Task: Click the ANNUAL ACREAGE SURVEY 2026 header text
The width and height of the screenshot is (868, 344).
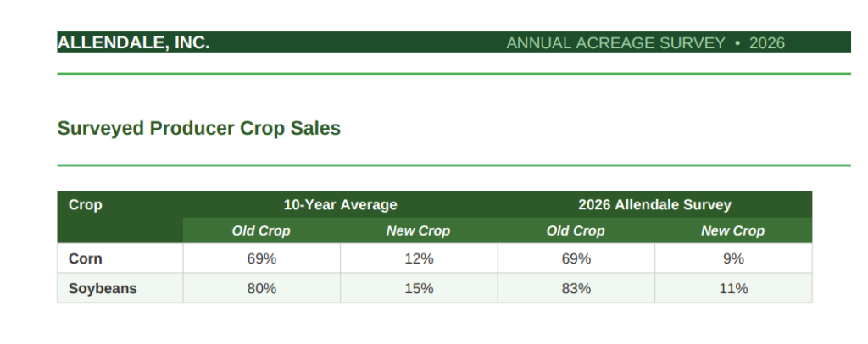Action: click(x=645, y=42)
